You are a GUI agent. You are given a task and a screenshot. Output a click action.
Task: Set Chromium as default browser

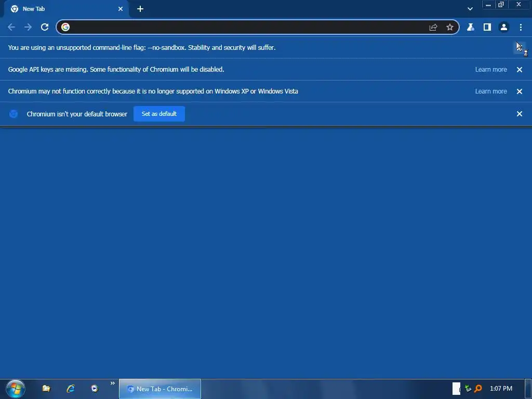click(x=159, y=114)
